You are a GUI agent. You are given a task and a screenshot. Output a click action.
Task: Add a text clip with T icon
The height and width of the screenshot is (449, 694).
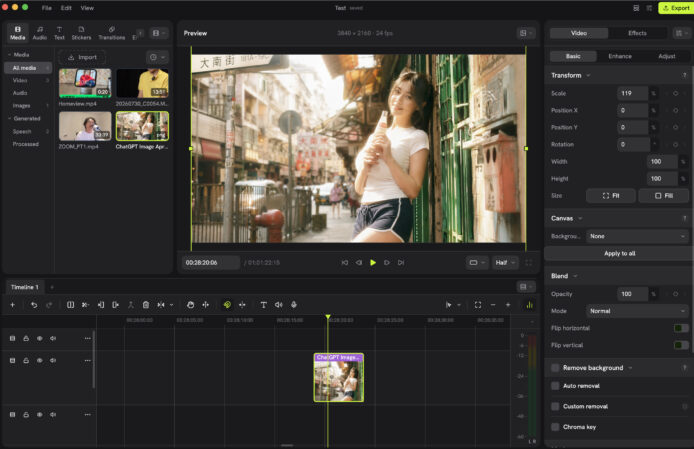click(x=263, y=305)
